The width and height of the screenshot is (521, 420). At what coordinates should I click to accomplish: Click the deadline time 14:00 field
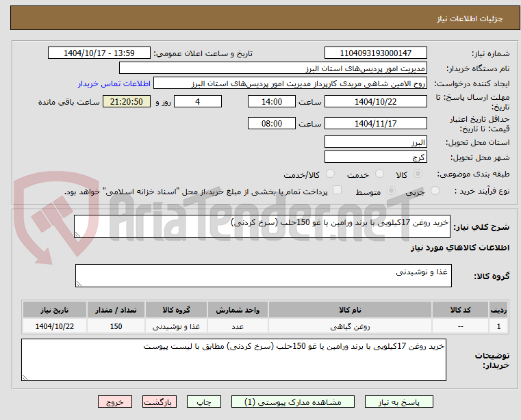pyautogui.click(x=272, y=102)
